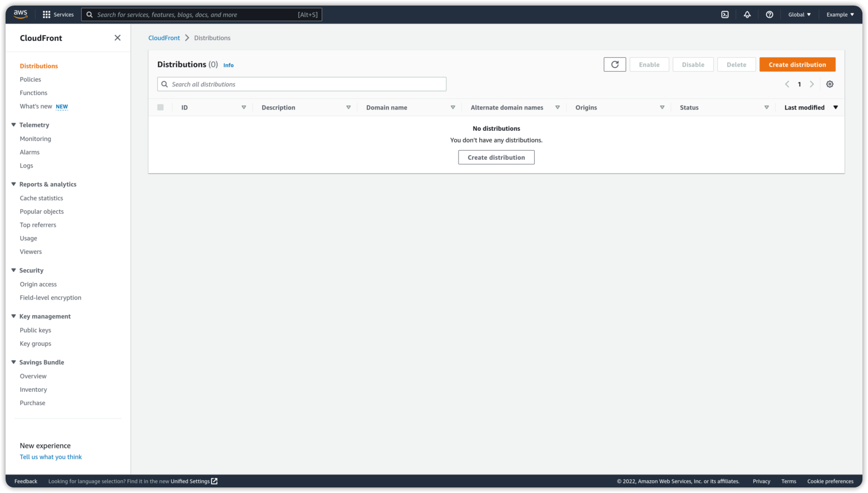Open Popular objects report
Screen dimensions: 868x493
pos(42,211)
